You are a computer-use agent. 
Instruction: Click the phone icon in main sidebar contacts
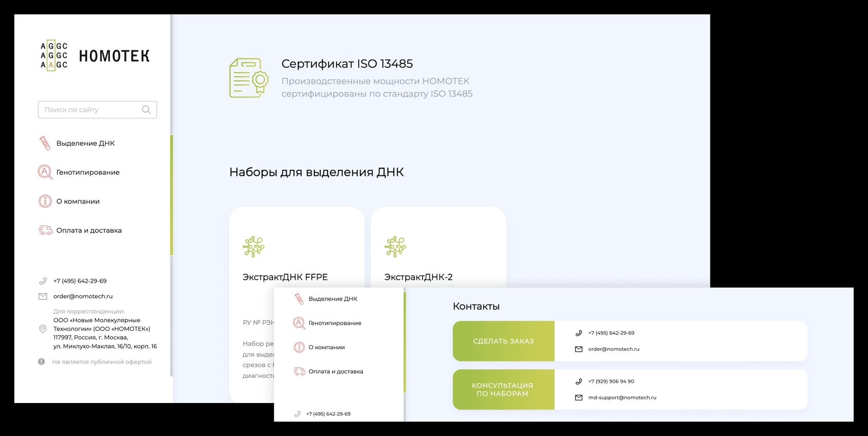point(43,281)
